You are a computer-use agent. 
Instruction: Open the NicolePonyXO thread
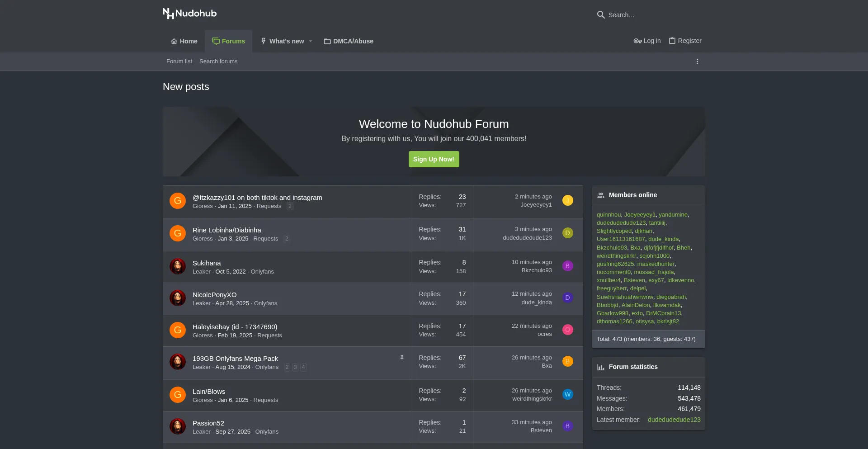[x=215, y=295]
